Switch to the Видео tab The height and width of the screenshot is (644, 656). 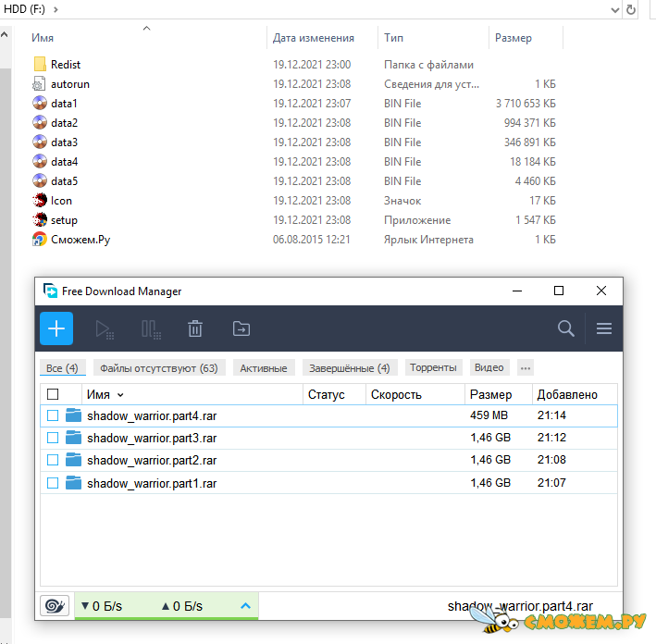(489, 367)
